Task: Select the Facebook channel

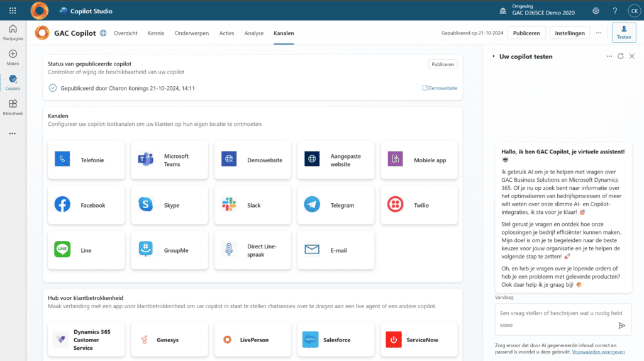Action: point(86,205)
